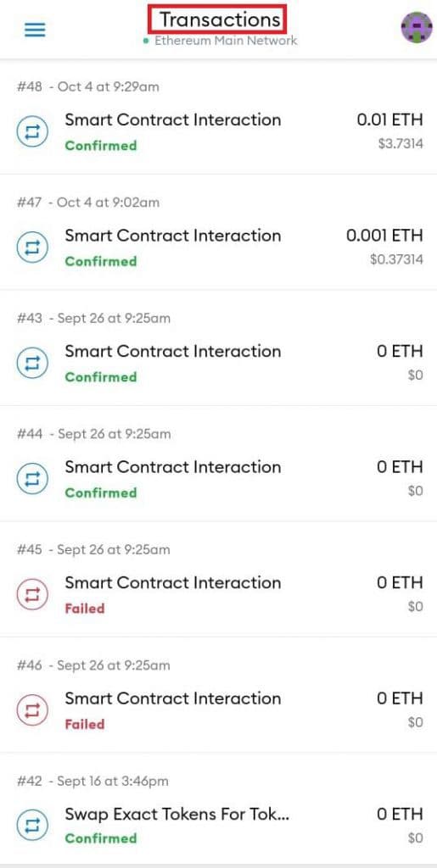The height and width of the screenshot is (868, 437).
Task: Tap swap icon of transaction #48
Action: tap(32, 131)
